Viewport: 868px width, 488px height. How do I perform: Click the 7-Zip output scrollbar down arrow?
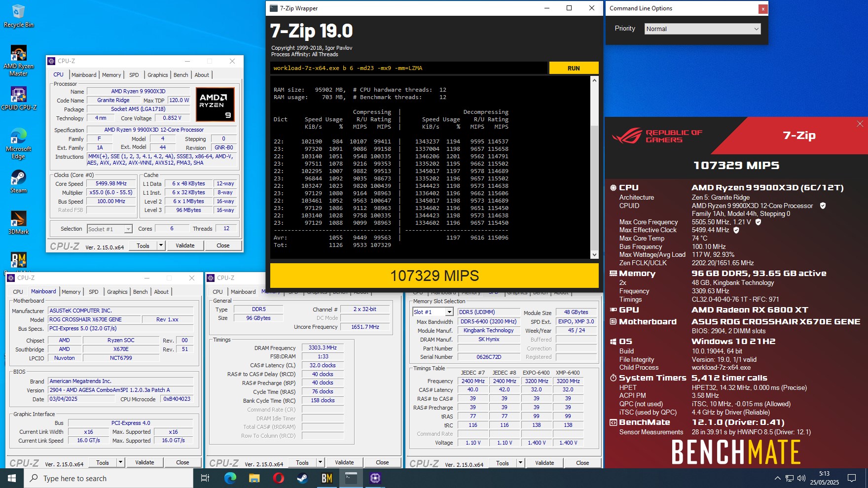tap(594, 254)
